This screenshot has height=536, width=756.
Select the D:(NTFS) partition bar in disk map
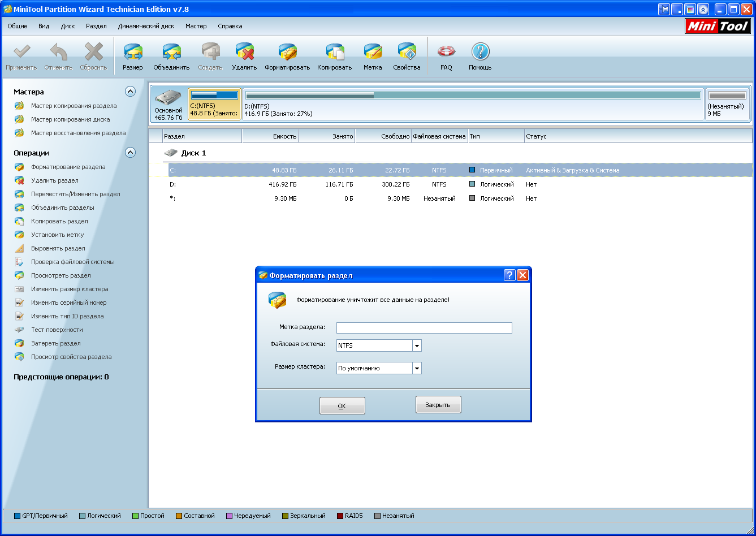click(x=473, y=105)
